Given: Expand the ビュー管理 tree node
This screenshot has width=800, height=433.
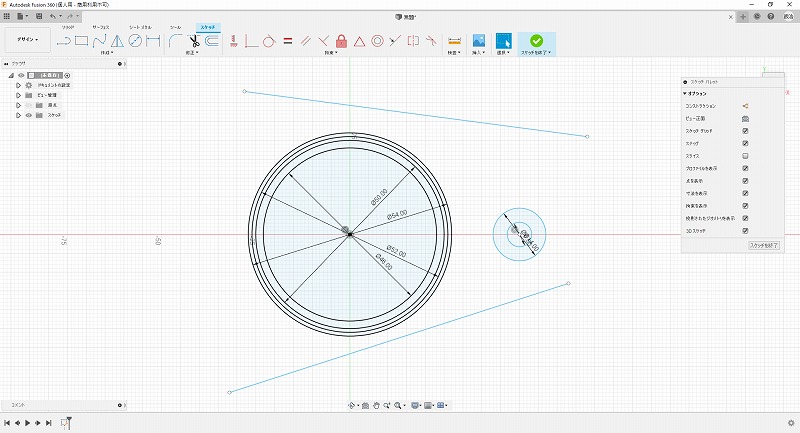Looking at the screenshot, I should 18,95.
